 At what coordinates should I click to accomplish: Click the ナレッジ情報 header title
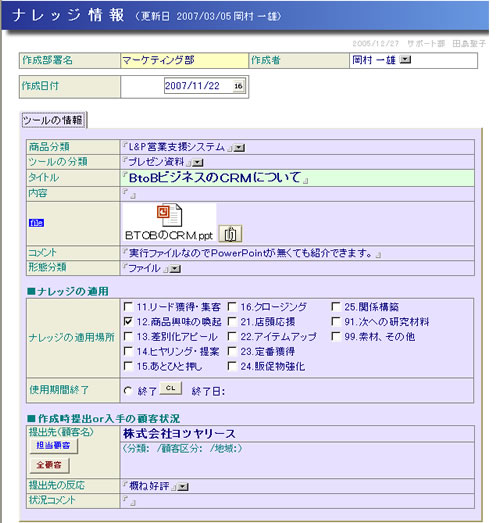[68, 15]
